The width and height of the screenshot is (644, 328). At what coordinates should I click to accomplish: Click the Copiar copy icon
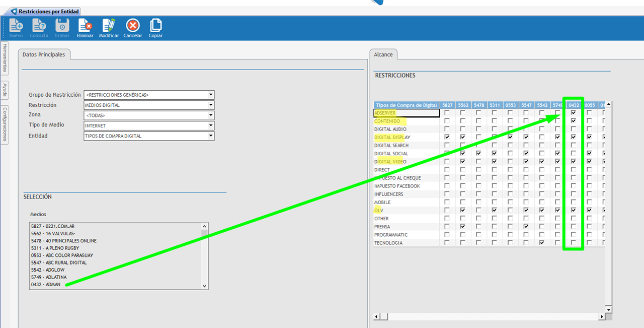[x=155, y=25]
